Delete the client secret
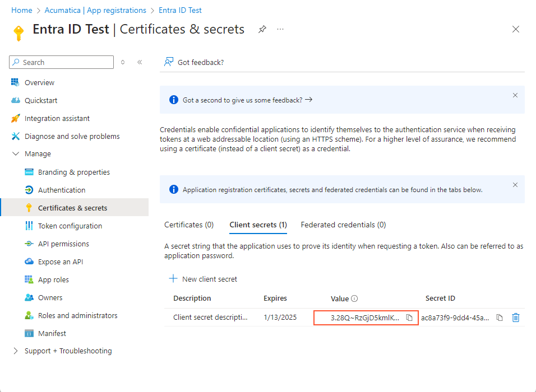 pos(516,318)
